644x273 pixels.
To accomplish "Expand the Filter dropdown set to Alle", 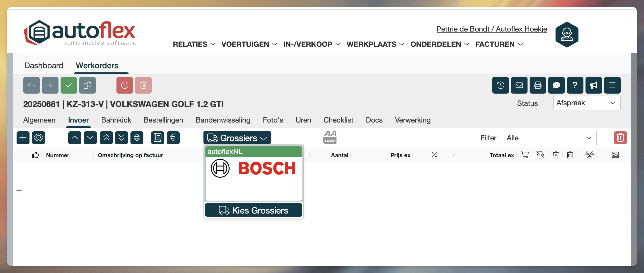I will click(550, 138).
